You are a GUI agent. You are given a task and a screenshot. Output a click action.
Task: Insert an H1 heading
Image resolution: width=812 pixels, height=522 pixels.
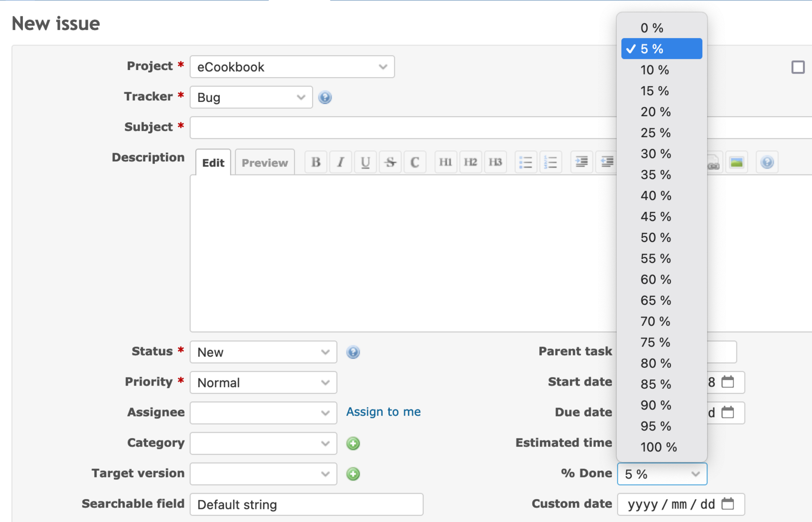pos(445,162)
